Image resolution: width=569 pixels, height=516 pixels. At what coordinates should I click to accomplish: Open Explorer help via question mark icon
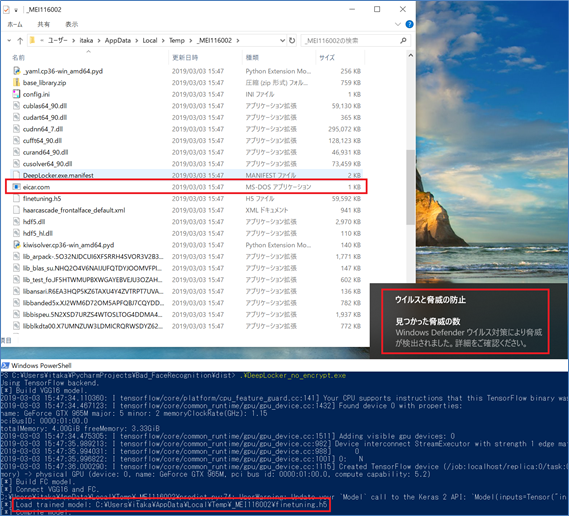tap(409, 24)
